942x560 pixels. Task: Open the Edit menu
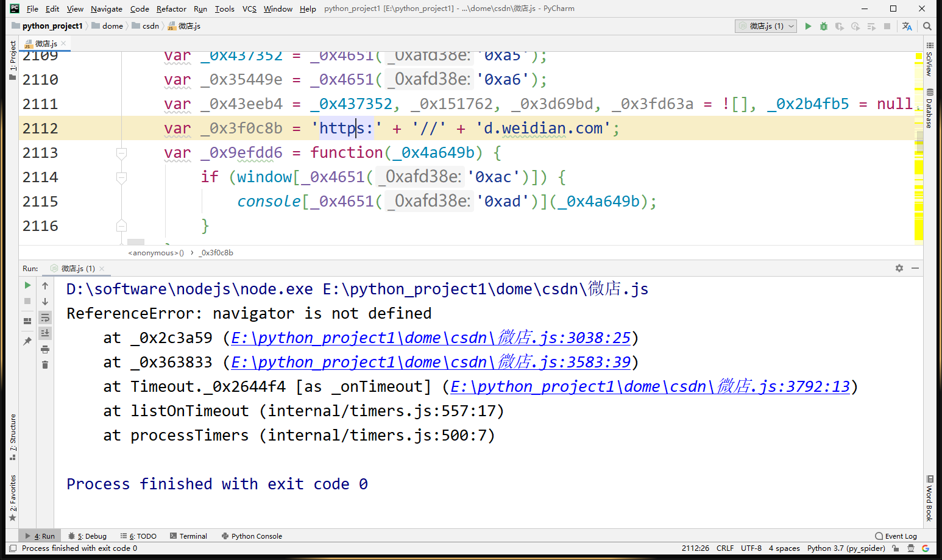tap(52, 9)
